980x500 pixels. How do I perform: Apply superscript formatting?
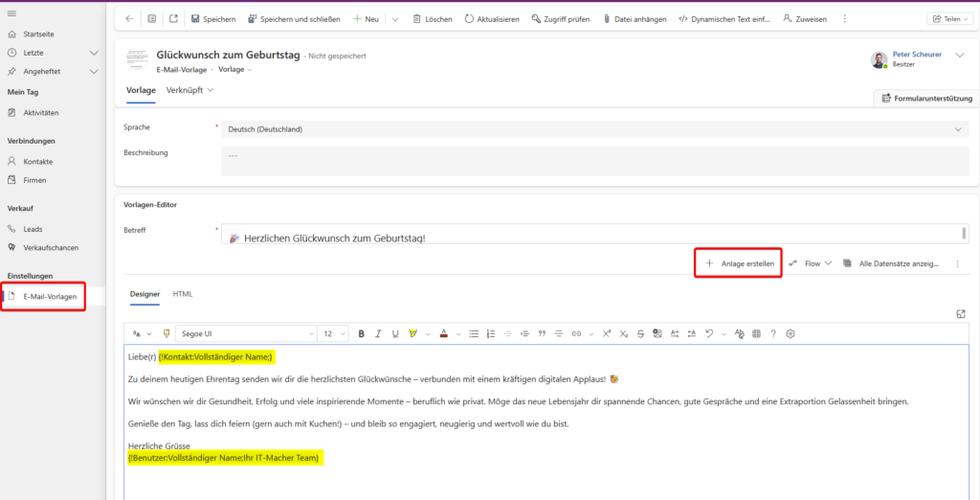[x=606, y=334]
